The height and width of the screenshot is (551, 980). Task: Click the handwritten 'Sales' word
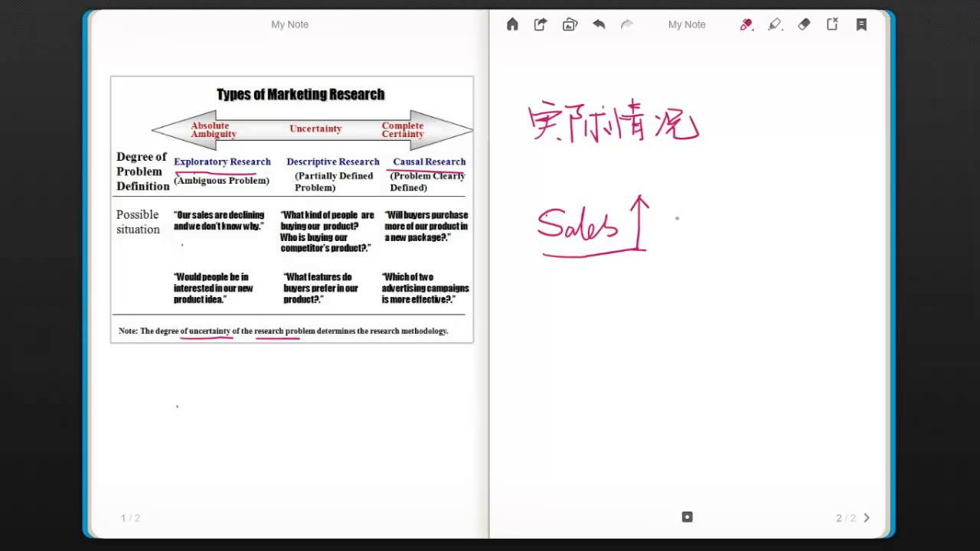pos(577,224)
